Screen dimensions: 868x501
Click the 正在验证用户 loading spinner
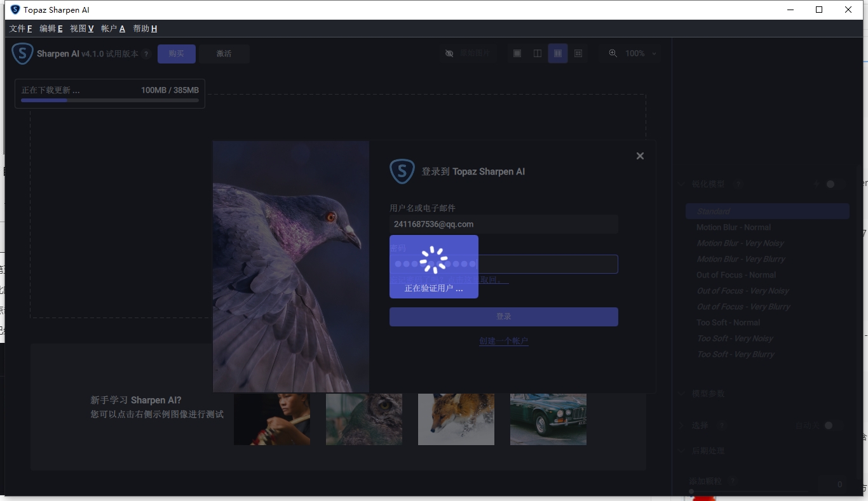(434, 260)
